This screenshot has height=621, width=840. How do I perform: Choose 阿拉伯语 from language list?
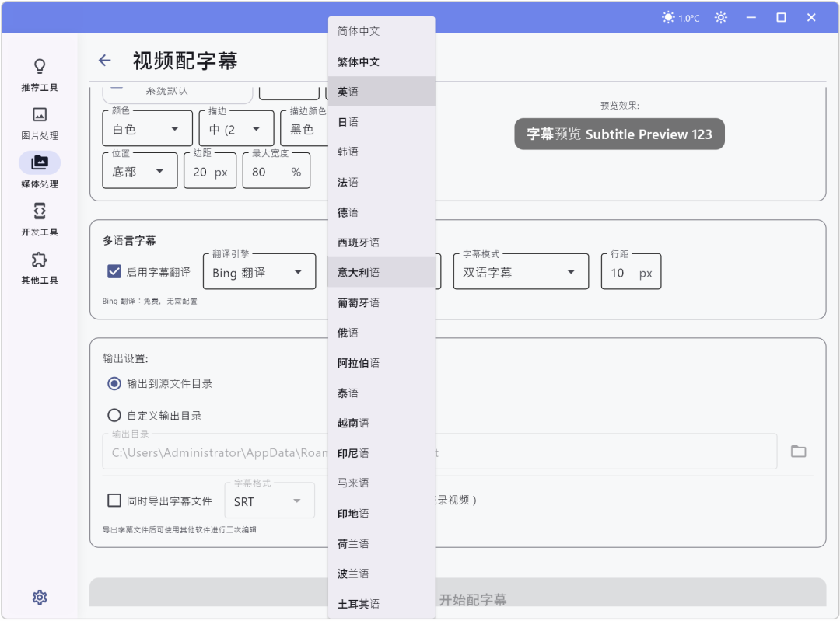[381, 362]
